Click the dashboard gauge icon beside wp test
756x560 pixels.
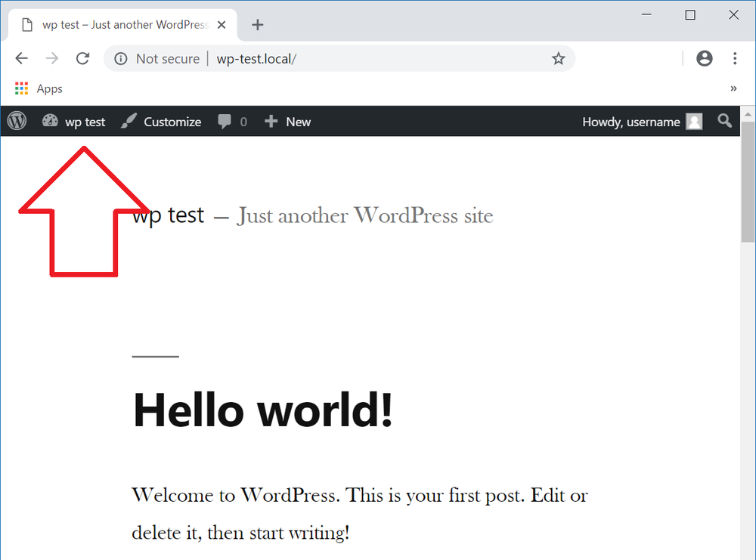50,120
